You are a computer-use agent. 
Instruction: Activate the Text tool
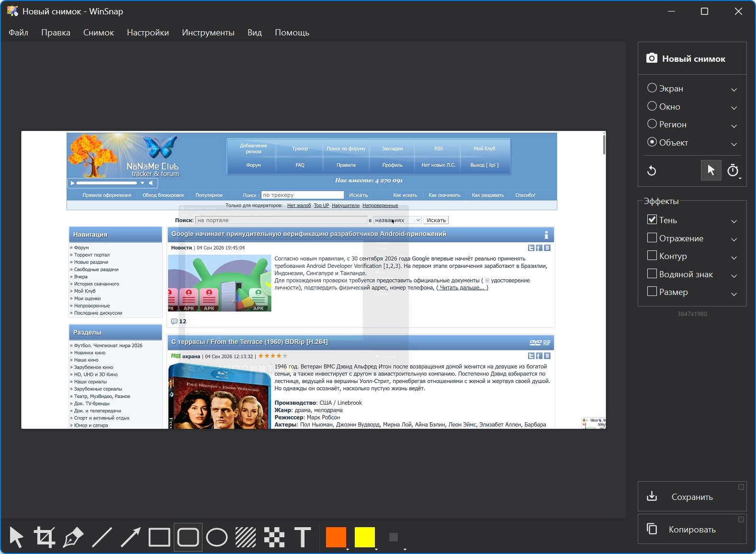(x=303, y=537)
